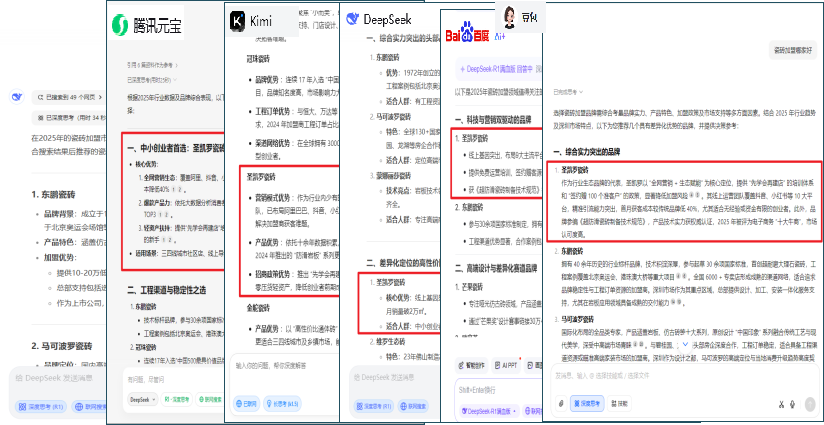Focus DeepSeek message input beside Kimi panel
This screenshot has height=425, width=824.
(395, 377)
